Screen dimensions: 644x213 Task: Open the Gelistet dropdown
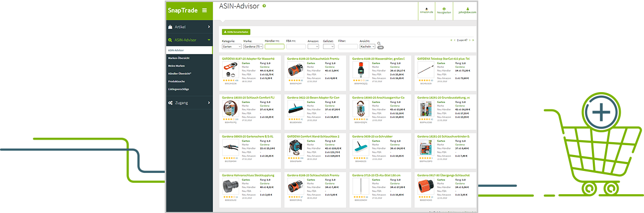[328, 46]
